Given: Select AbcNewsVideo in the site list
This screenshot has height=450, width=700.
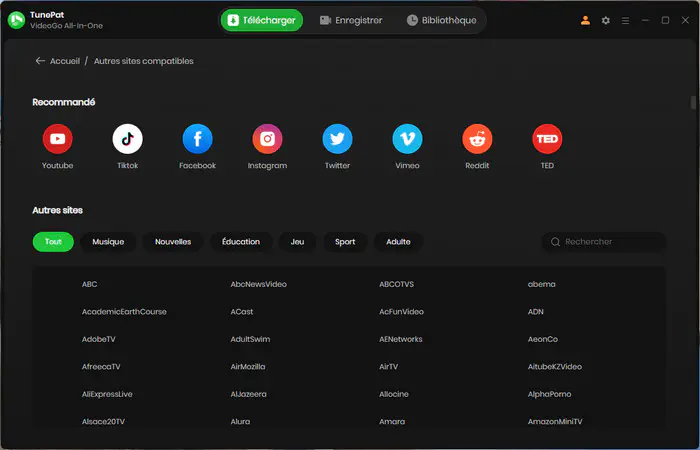Looking at the screenshot, I should click(258, 284).
